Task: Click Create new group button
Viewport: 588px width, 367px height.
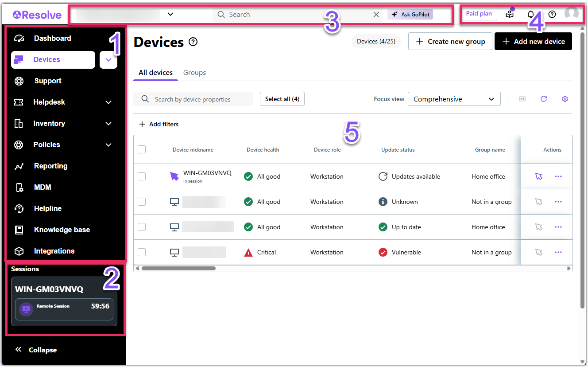Action: click(x=450, y=41)
